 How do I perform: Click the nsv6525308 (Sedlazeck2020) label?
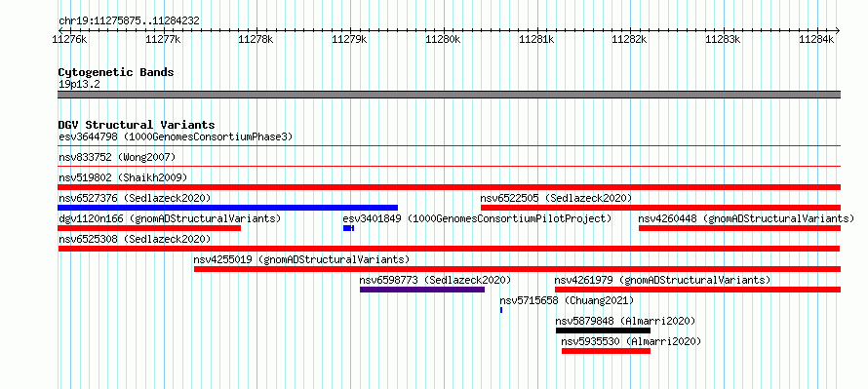coord(135,239)
